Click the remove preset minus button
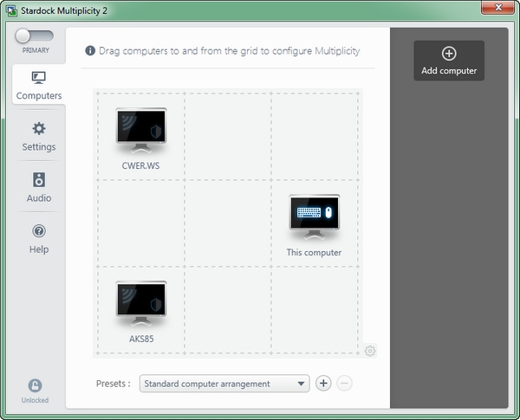 click(x=344, y=384)
